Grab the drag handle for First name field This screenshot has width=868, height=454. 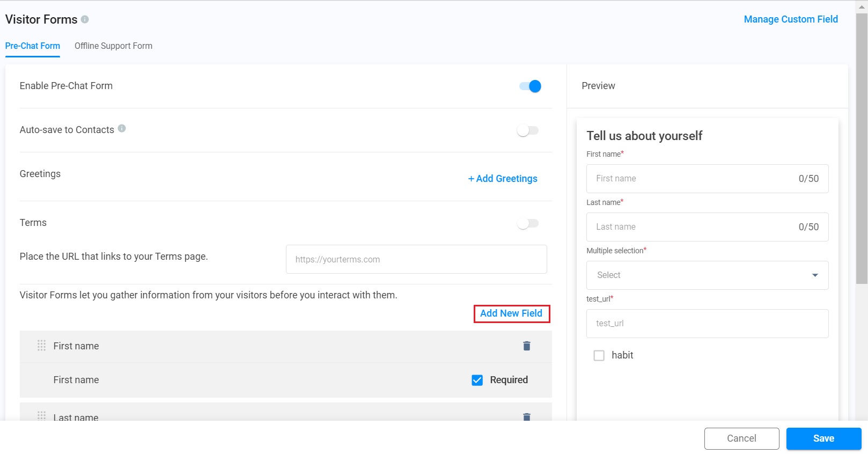click(41, 346)
